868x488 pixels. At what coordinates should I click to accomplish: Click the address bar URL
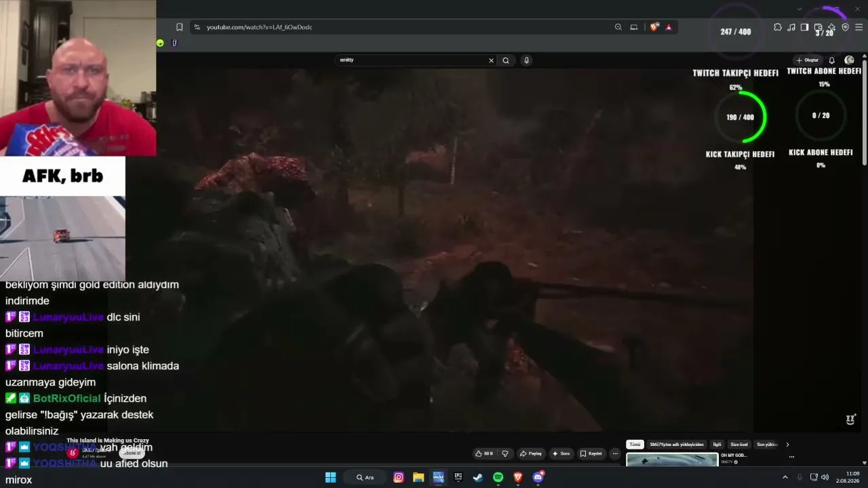pos(259,27)
